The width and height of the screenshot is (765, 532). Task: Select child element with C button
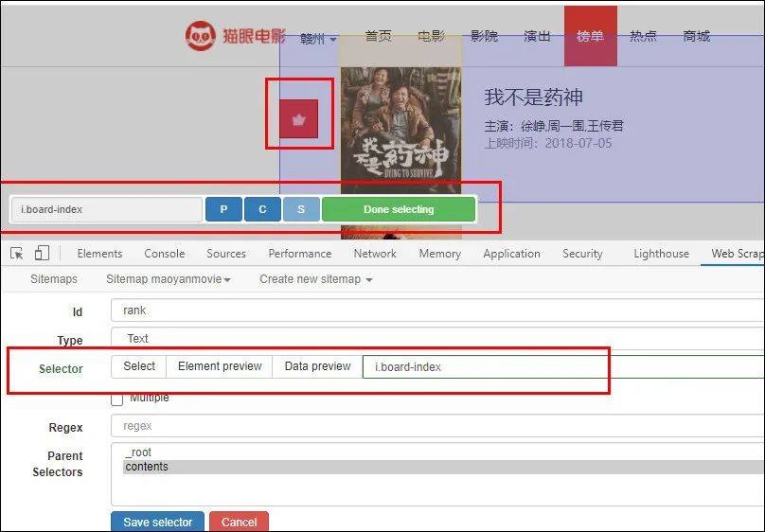coord(262,209)
